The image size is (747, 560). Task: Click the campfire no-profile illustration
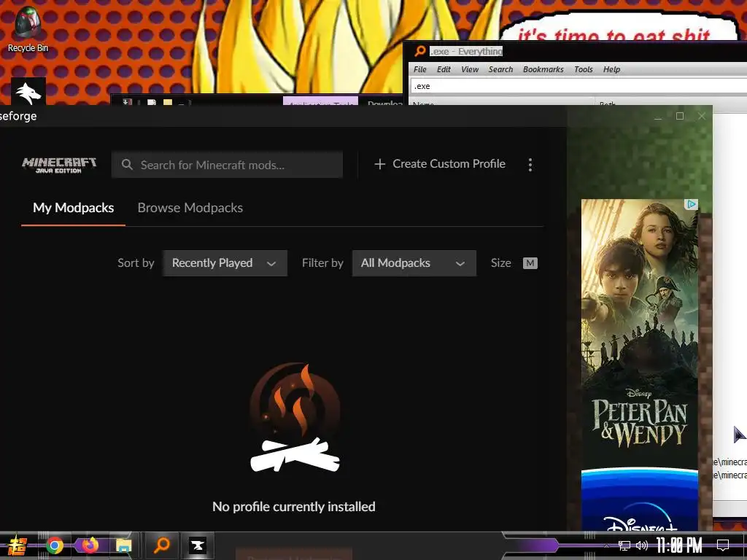point(295,417)
